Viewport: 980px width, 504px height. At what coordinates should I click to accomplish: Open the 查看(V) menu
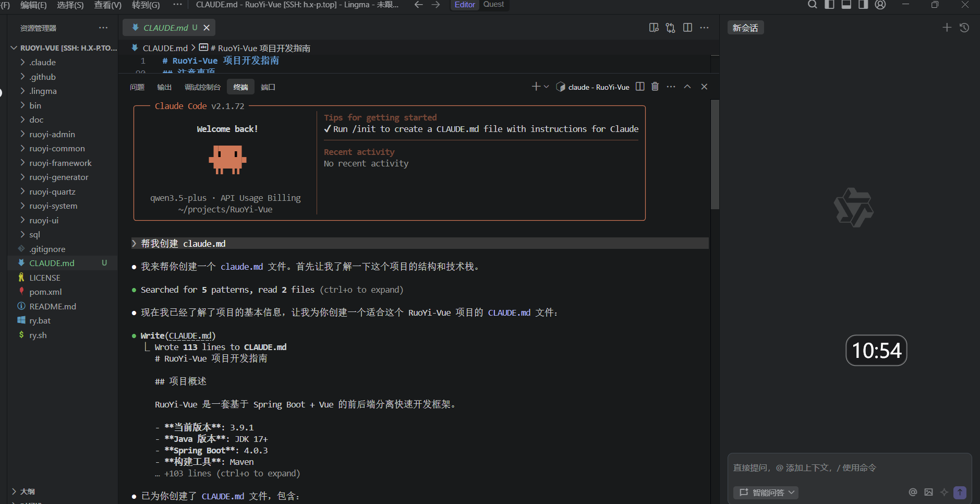pyautogui.click(x=108, y=5)
